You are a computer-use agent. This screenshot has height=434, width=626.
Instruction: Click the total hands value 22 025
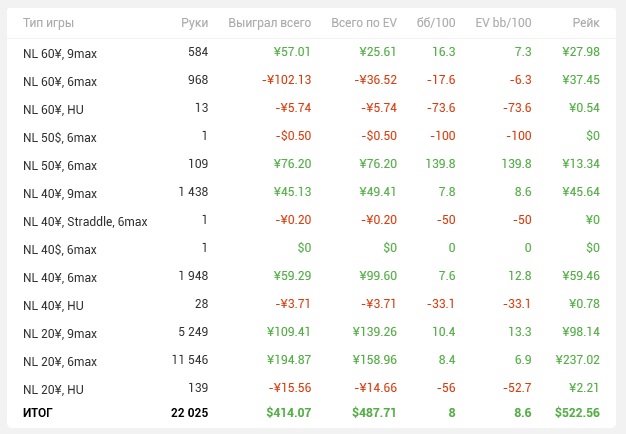[188, 412]
